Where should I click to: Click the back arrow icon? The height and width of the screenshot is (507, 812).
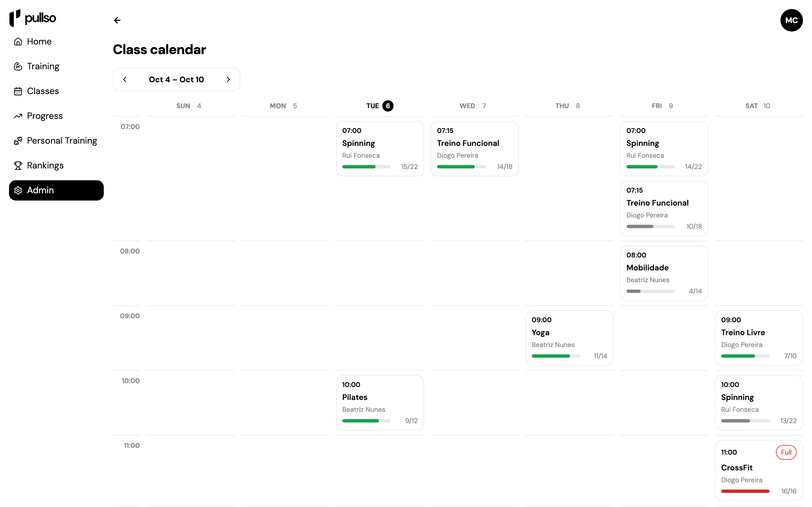point(117,20)
